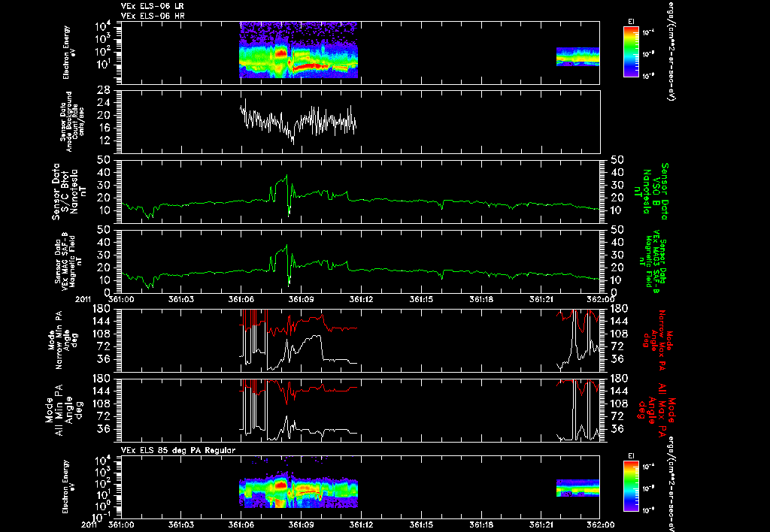Click the 'VEx ELS-06 LR' title text
Screen dimensions: 770x532
(153, 6)
